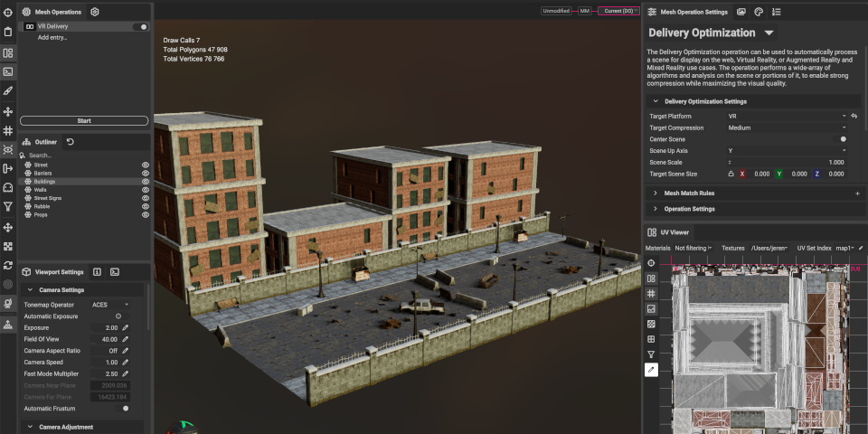Toggle the Center Scene switch
Viewport: 868px width, 434px height.
(x=843, y=139)
